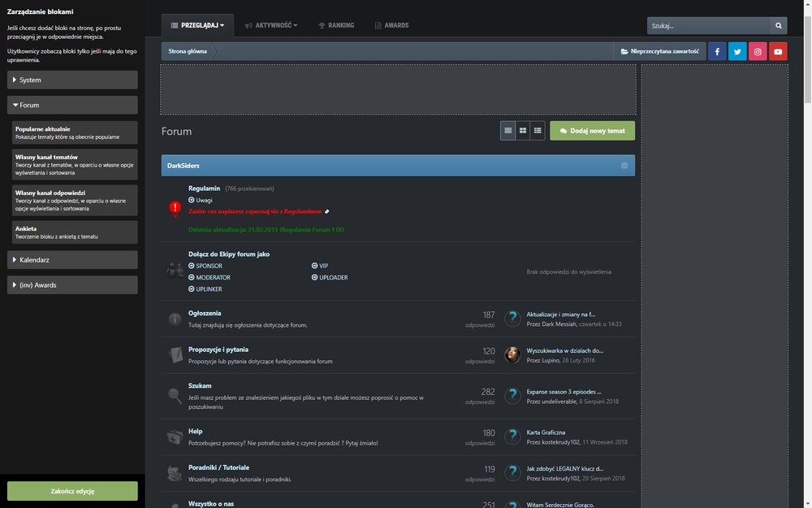Click the Szukam forum magnifier icon

pyautogui.click(x=175, y=396)
